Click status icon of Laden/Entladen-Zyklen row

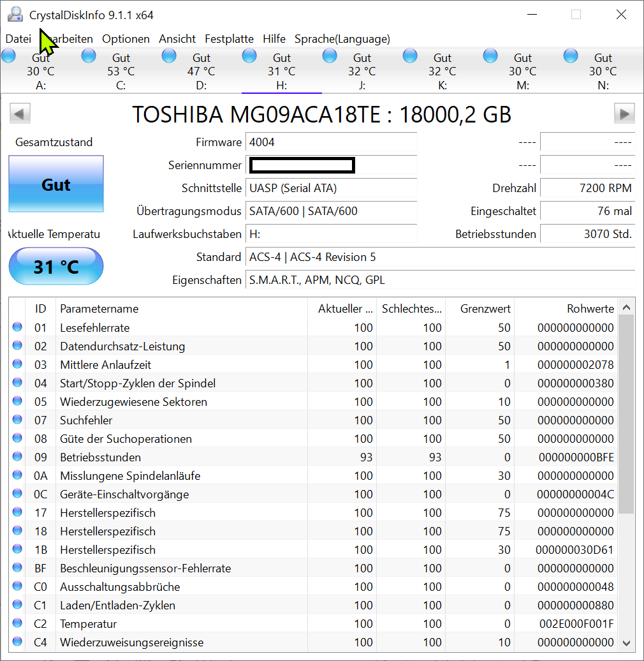(x=17, y=604)
